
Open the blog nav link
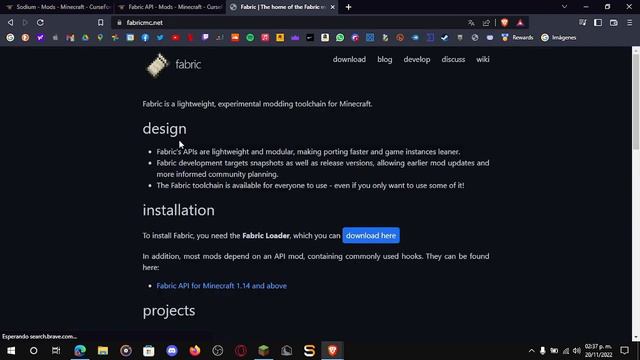click(x=384, y=60)
